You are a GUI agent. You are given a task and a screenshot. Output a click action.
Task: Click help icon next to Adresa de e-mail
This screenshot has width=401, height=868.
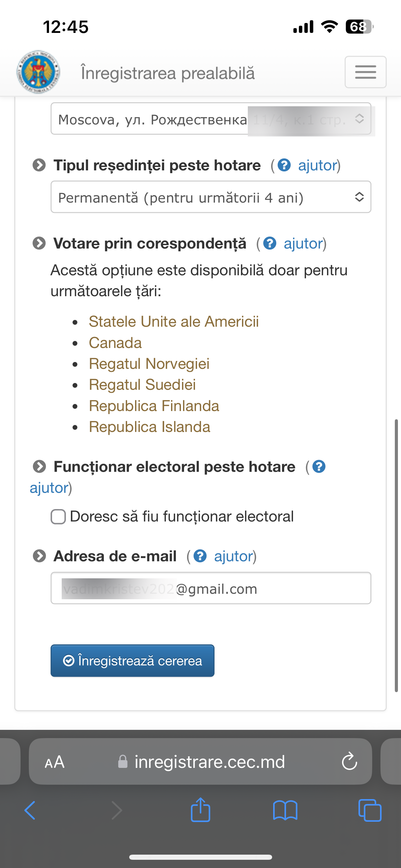(200, 556)
